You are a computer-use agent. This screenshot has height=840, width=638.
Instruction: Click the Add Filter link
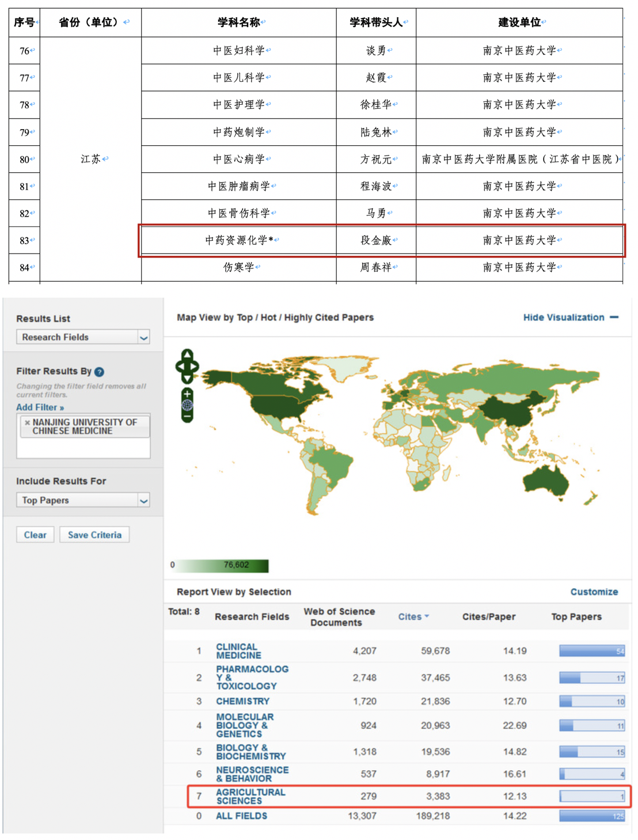click(x=40, y=407)
